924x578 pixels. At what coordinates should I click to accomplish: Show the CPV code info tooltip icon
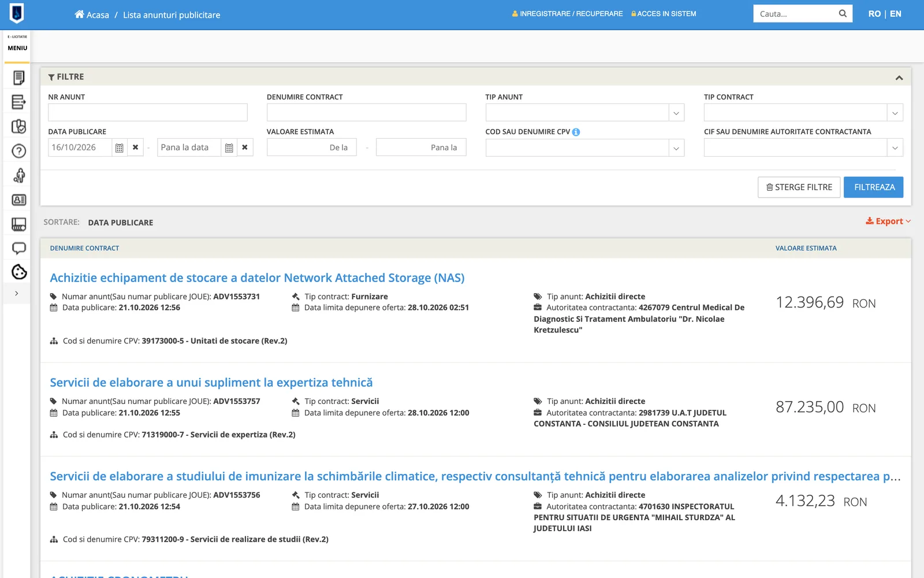(x=576, y=132)
